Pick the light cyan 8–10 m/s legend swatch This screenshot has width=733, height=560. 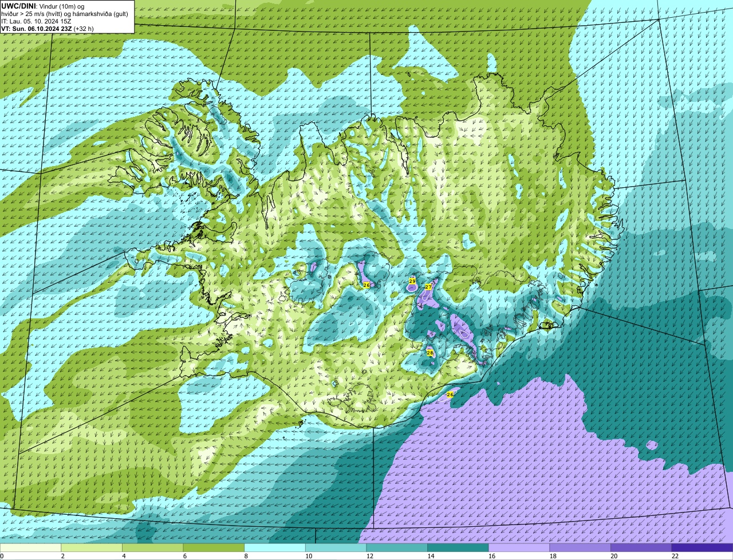click(x=275, y=547)
